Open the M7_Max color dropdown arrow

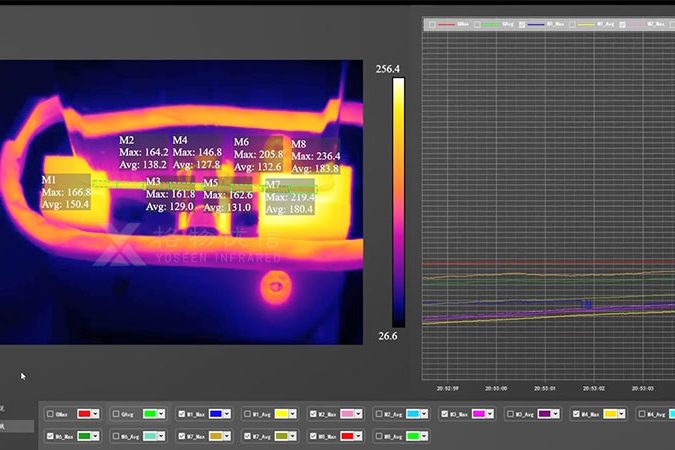point(229,436)
